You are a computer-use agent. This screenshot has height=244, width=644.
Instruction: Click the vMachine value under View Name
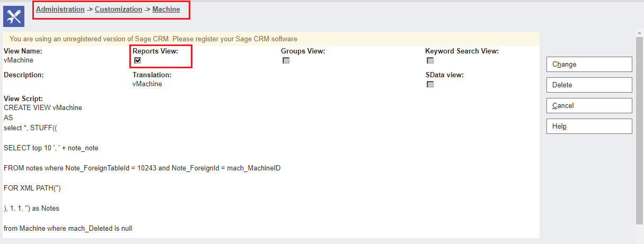pyautogui.click(x=19, y=60)
